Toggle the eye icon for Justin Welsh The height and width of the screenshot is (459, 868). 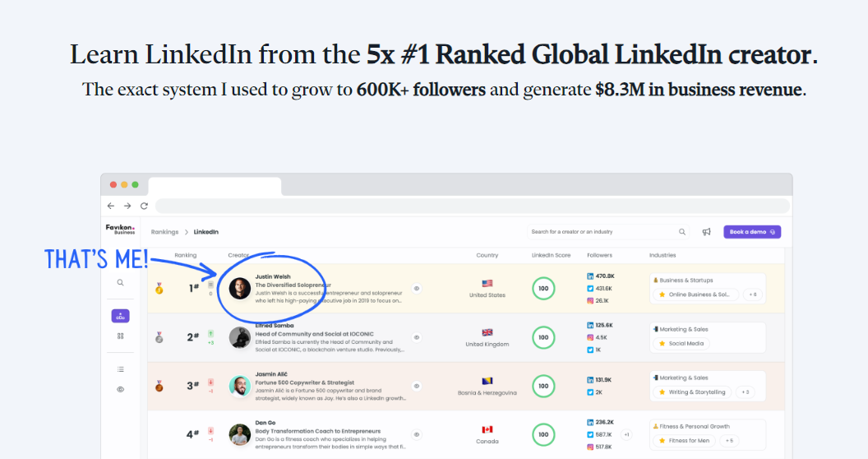click(x=417, y=289)
